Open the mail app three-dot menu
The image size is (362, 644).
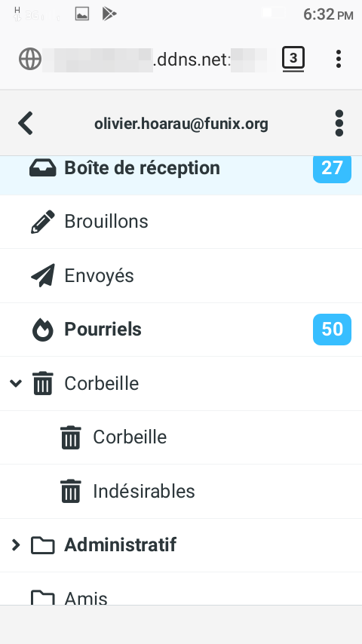tap(339, 123)
